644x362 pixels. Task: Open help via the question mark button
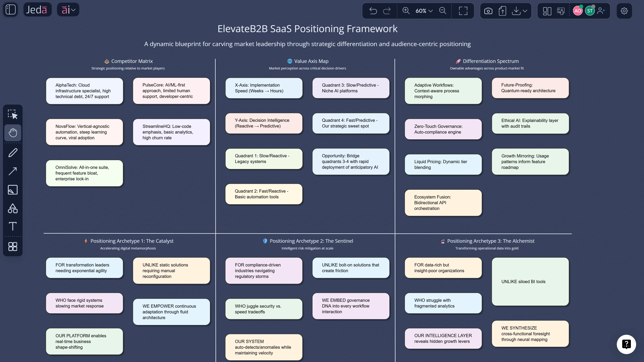pyautogui.click(x=627, y=344)
